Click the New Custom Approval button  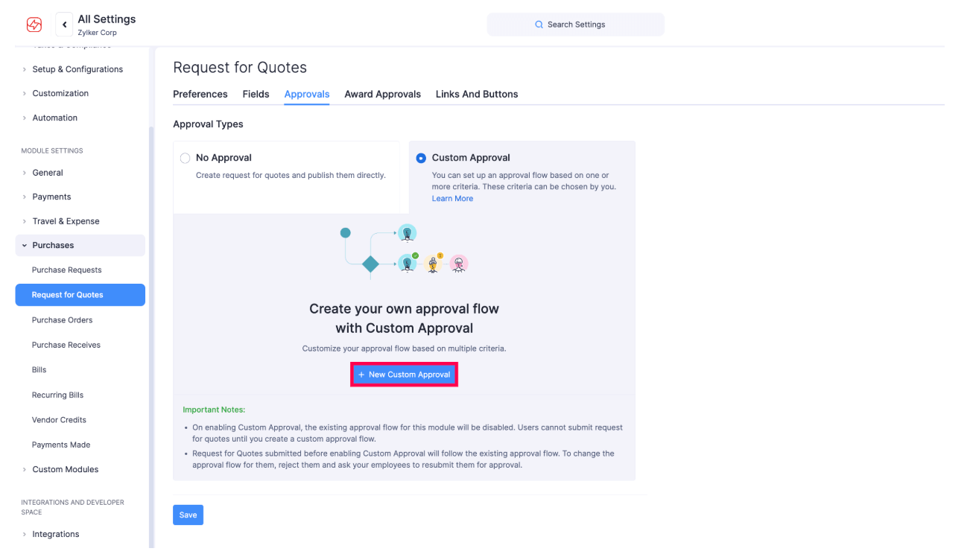click(404, 374)
